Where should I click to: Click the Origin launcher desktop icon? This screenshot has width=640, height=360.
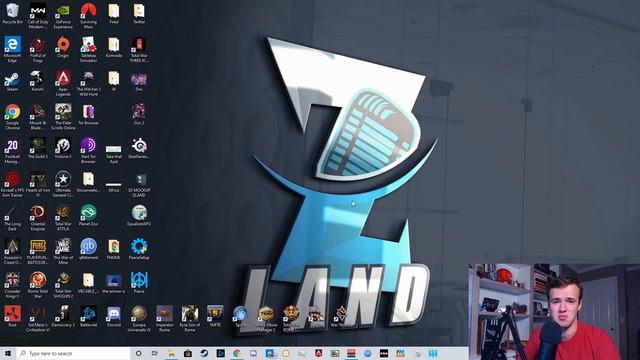point(63,47)
